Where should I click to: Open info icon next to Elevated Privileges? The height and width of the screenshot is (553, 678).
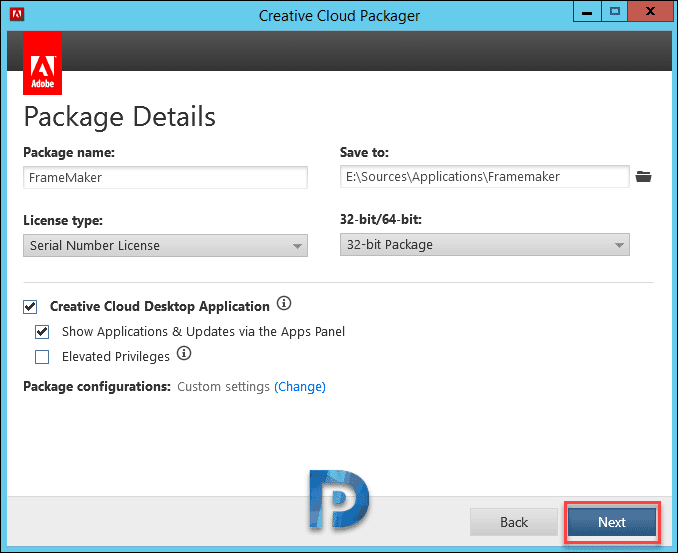click(184, 353)
